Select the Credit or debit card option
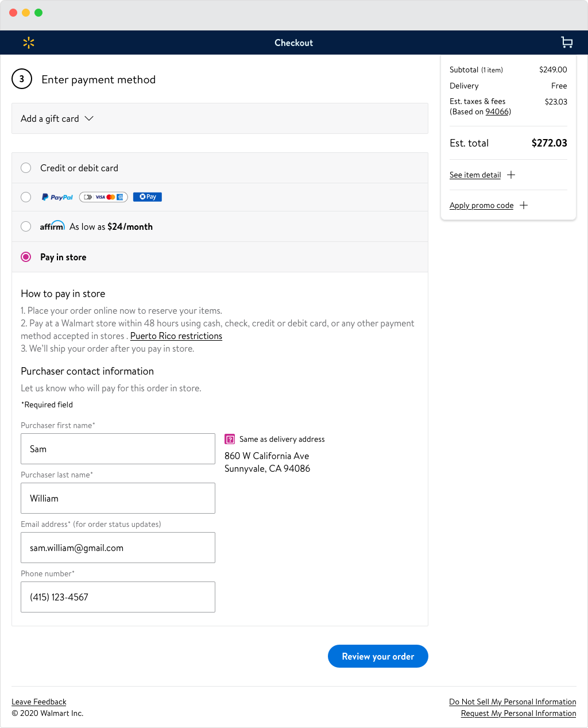 (x=26, y=168)
